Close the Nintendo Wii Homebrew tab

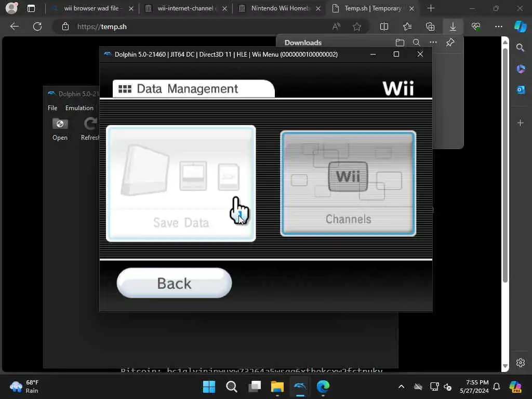pos(318,8)
